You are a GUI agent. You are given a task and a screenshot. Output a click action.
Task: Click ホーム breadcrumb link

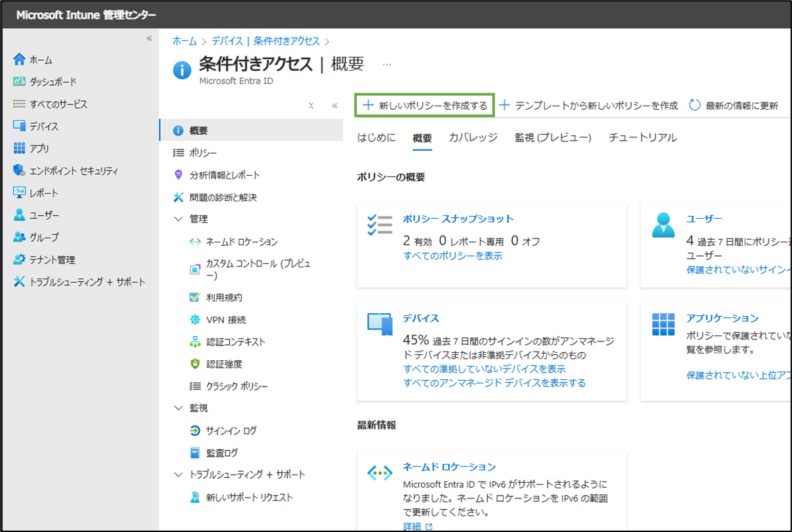click(185, 41)
